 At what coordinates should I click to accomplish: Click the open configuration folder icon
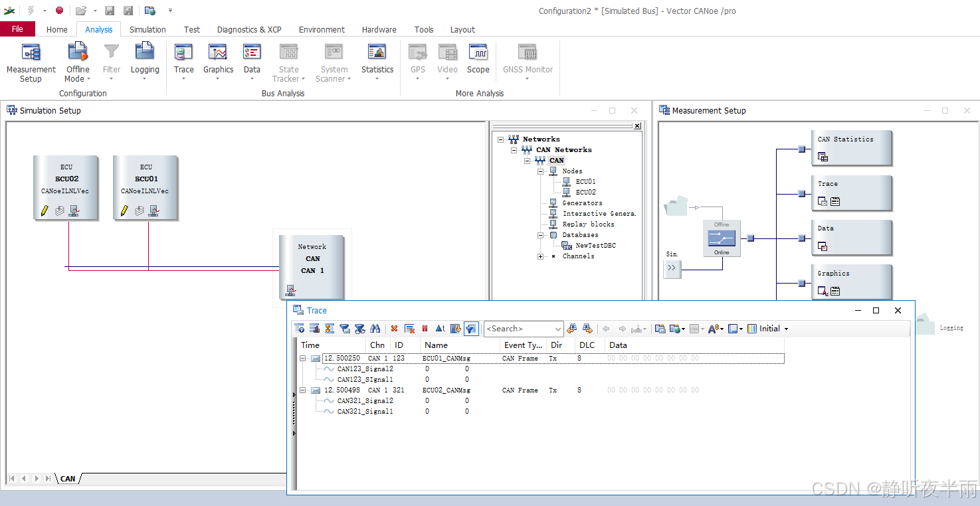pyautogui.click(x=80, y=11)
